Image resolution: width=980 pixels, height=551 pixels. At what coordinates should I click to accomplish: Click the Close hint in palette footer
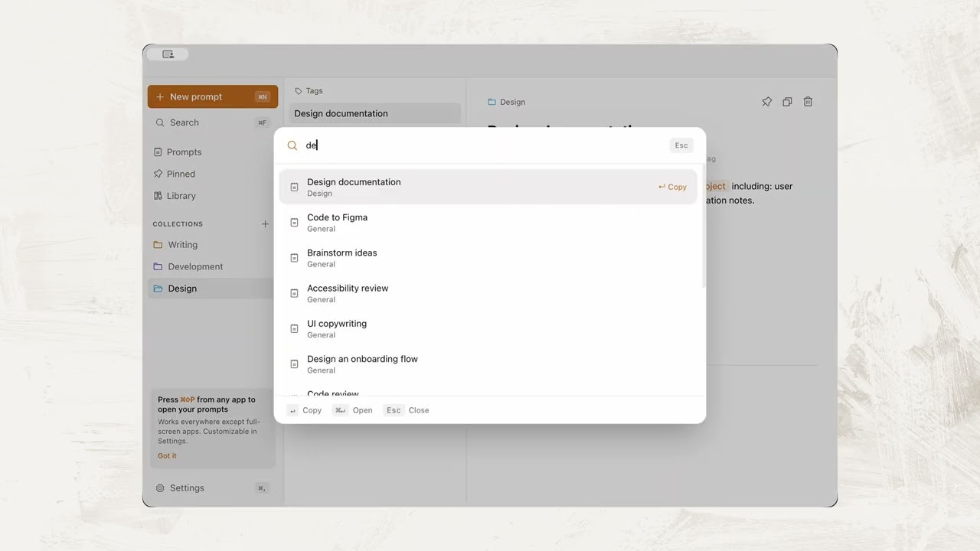click(407, 410)
